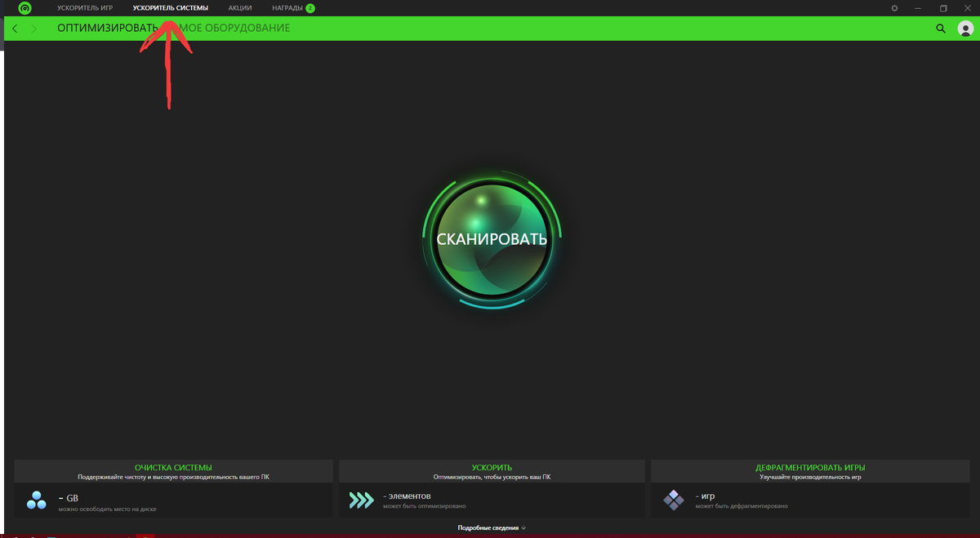Image resolution: width=980 pixels, height=538 pixels.
Task: Click 'может быть оптимизировано' text
Action: click(x=425, y=507)
